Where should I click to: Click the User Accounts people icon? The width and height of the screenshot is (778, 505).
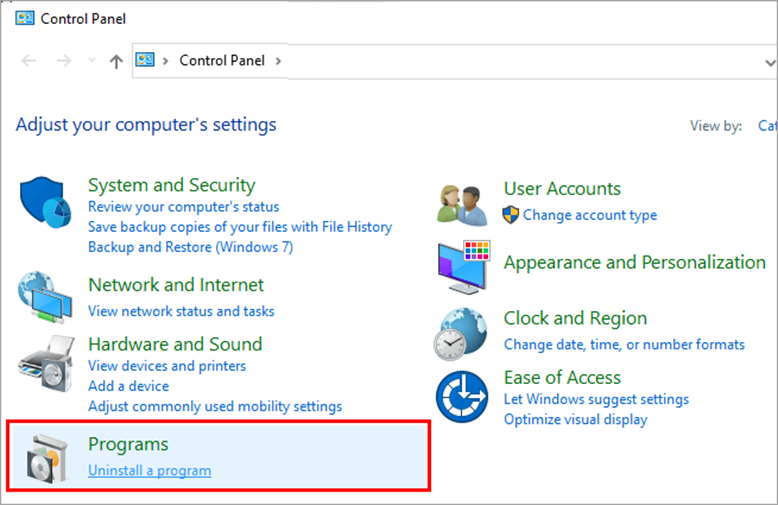coord(462,205)
